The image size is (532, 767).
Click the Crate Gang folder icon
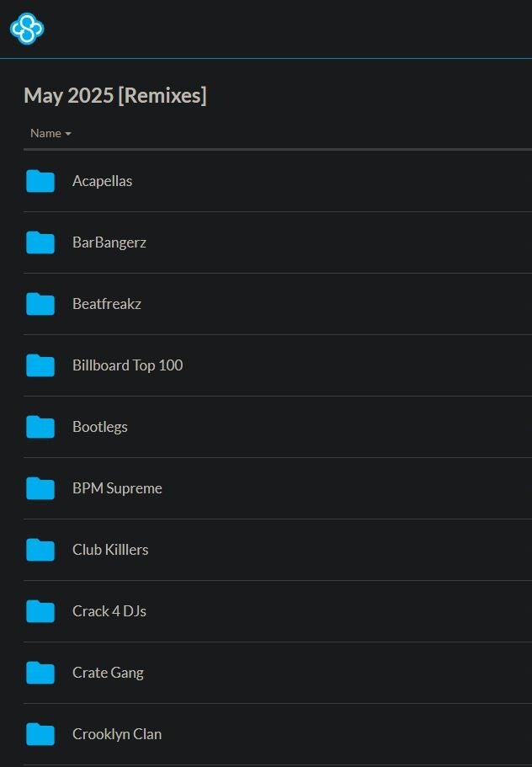point(40,673)
